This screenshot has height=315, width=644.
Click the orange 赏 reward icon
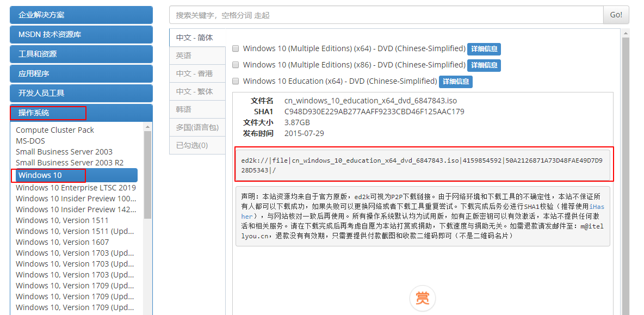[x=422, y=298]
